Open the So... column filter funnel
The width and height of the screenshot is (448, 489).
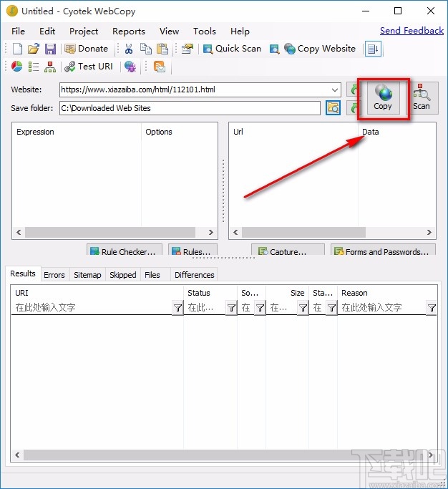pyautogui.click(x=260, y=308)
